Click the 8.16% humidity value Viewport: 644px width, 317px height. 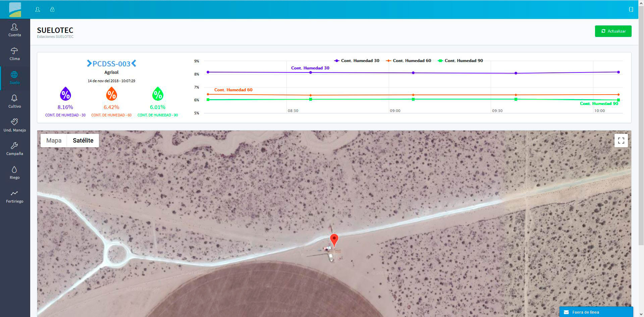pos(65,107)
